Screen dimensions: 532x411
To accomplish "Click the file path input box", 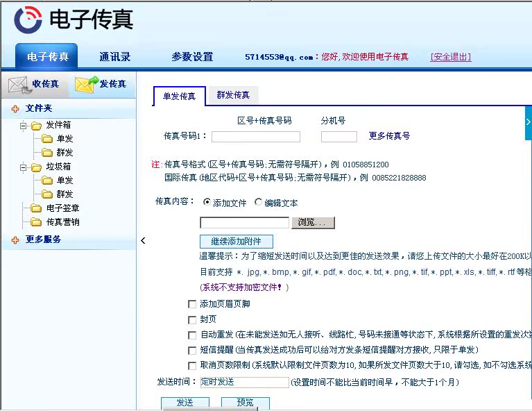I will tap(244, 223).
